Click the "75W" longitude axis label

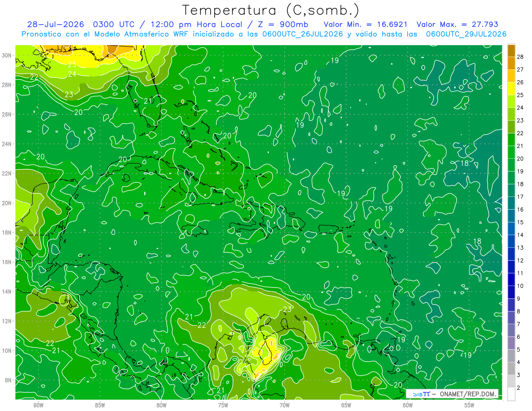point(223,405)
